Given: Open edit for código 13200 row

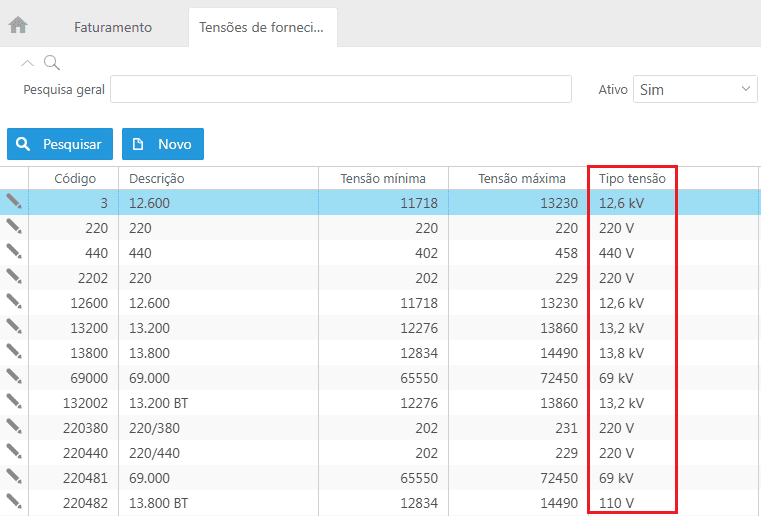Looking at the screenshot, I should [x=14, y=327].
